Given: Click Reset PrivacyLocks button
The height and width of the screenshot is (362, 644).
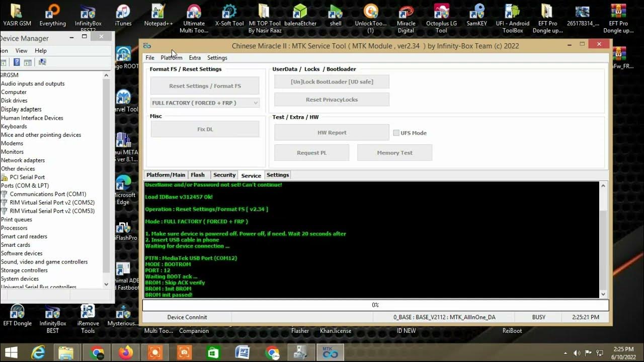Looking at the screenshot, I should pyautogui.click(x=332, y=100).
